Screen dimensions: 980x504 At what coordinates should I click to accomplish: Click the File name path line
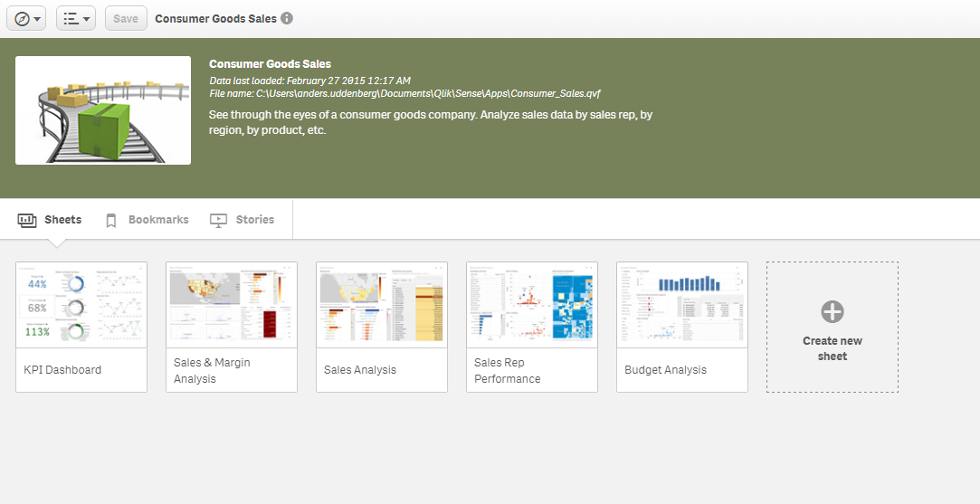pos(405,93)
